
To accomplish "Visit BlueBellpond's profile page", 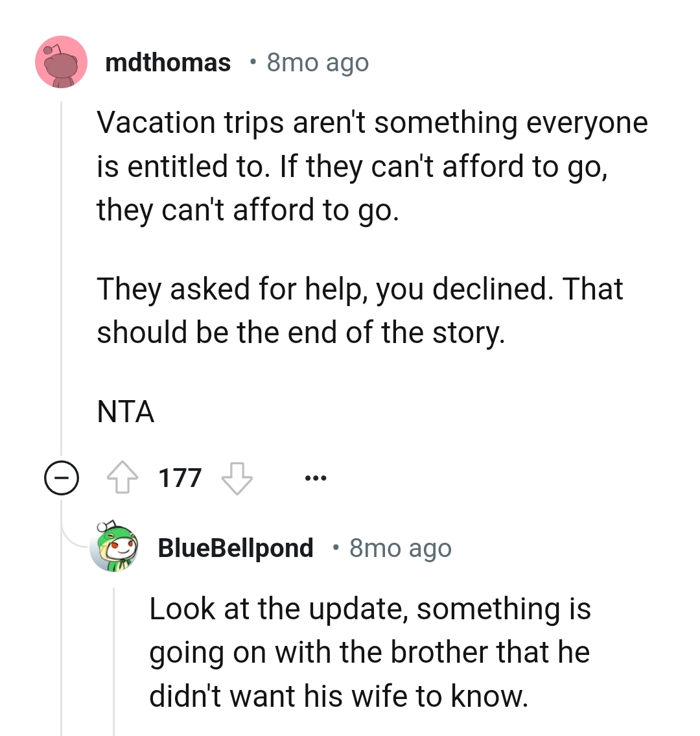I will coord(235,547).
